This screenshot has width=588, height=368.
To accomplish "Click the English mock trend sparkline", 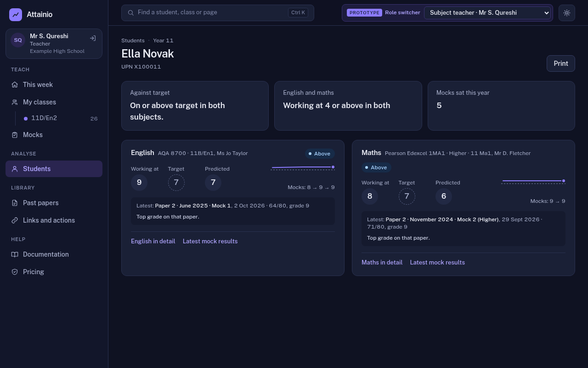I will 303,168.
